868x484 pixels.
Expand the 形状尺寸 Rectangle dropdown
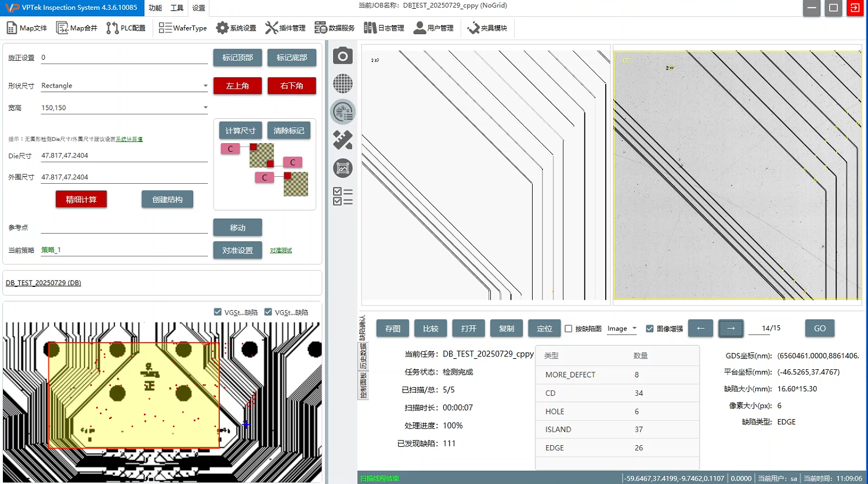(205, 86)
